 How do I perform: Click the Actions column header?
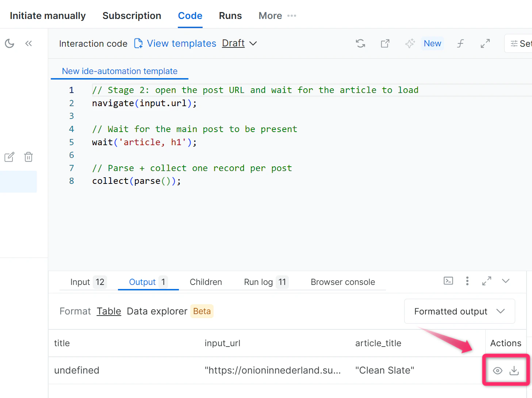[506, 343]
